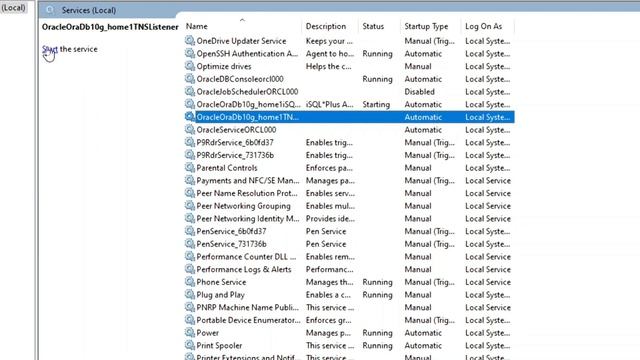Select the PenService_6b0fd37 service name
This screenshot has height=360, width=640.
231,231
